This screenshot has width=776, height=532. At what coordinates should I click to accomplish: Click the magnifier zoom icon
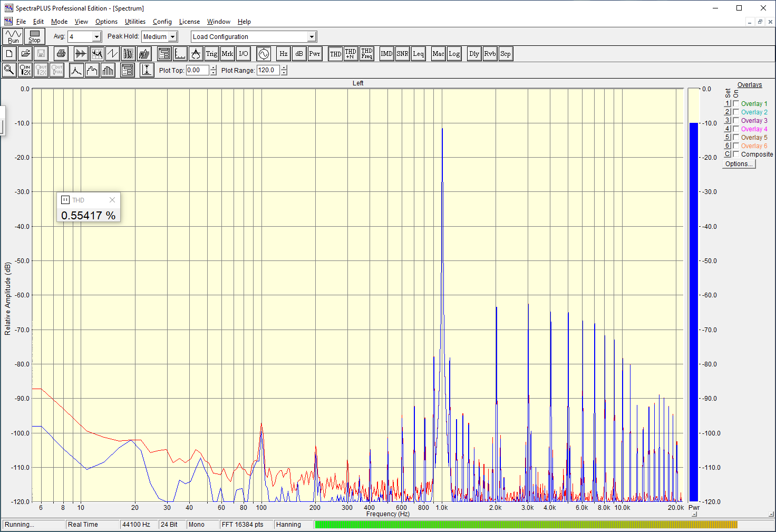pyautogui.click(x=9, y=70)
